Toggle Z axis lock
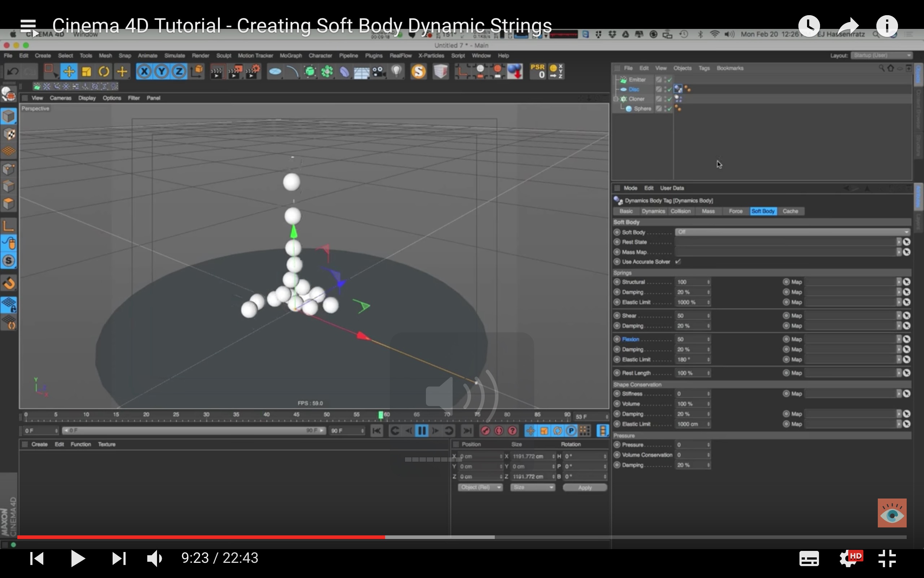924x578 pixels. 179,72
